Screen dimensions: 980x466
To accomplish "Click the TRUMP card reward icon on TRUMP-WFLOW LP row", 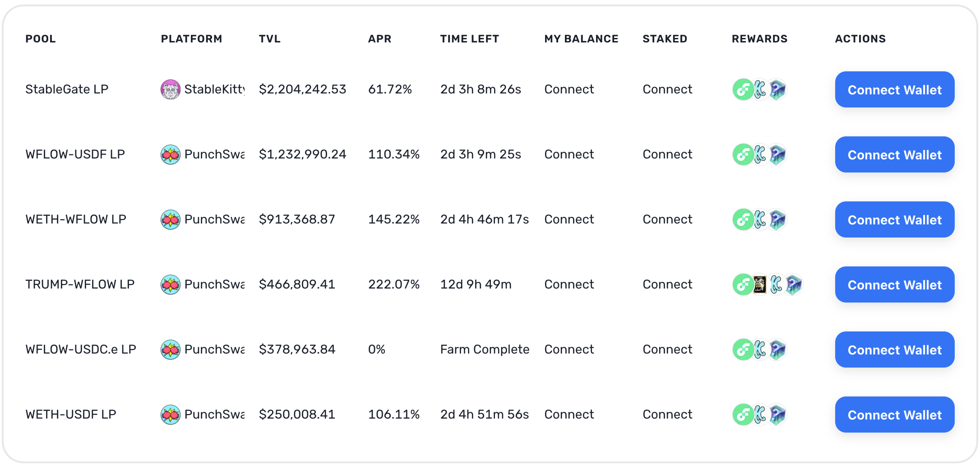I will coord(760,284).
